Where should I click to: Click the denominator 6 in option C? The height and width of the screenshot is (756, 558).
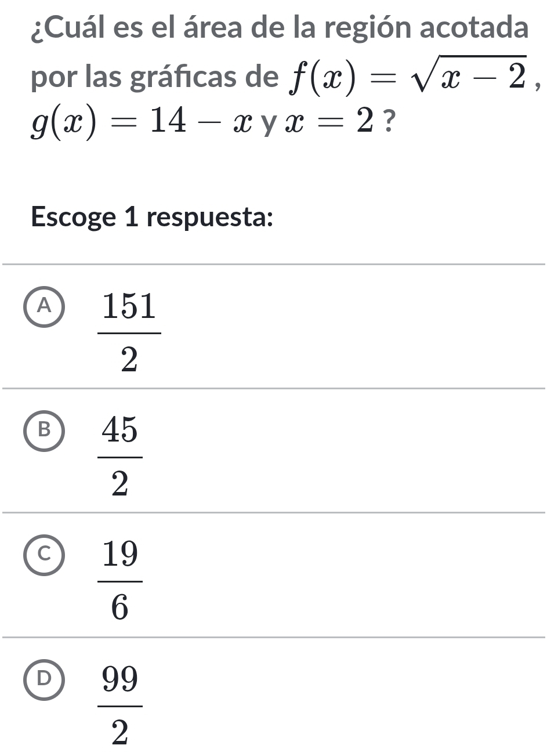click(x=119, y=607)
